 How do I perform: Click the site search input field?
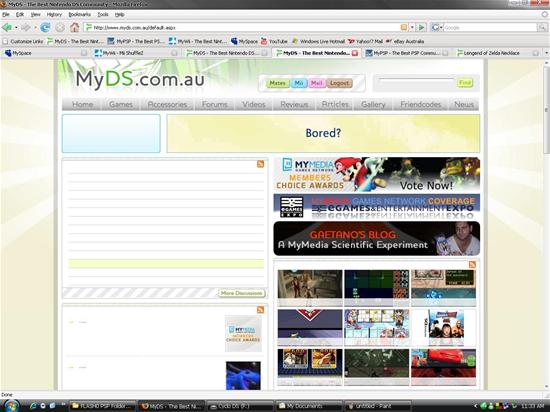(417, 82)
